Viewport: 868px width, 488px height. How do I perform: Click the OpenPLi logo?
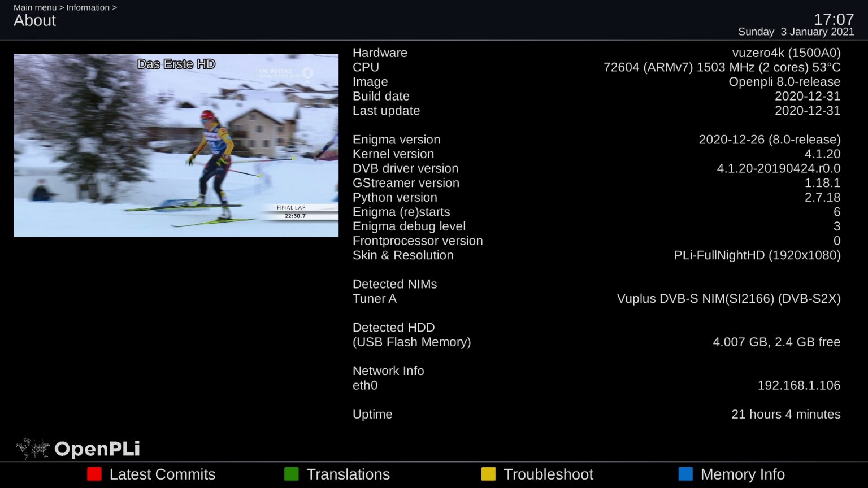(79, 448)
